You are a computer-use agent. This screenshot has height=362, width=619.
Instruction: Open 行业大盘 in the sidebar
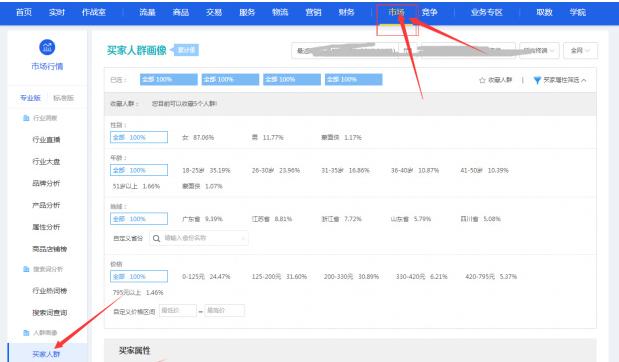coord(46,161)
